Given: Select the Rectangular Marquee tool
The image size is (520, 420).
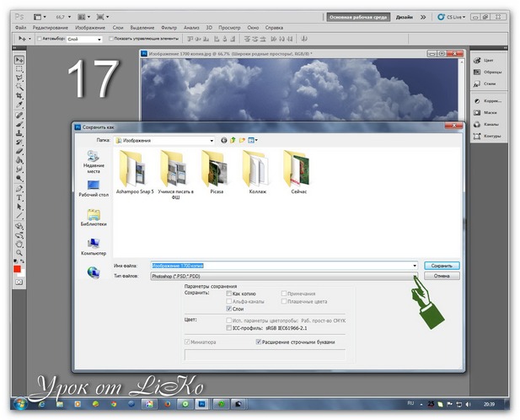Looking at the screenshot, I should point(19,69).
